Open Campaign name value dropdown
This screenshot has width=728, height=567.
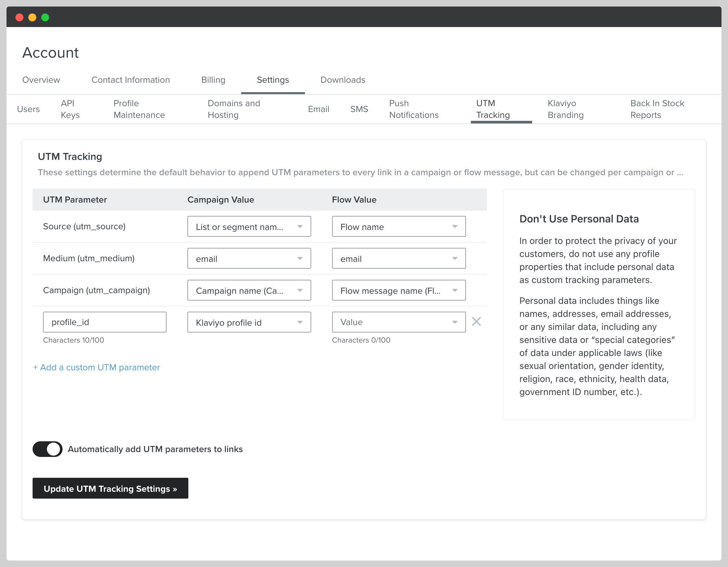tap(249, 291)
